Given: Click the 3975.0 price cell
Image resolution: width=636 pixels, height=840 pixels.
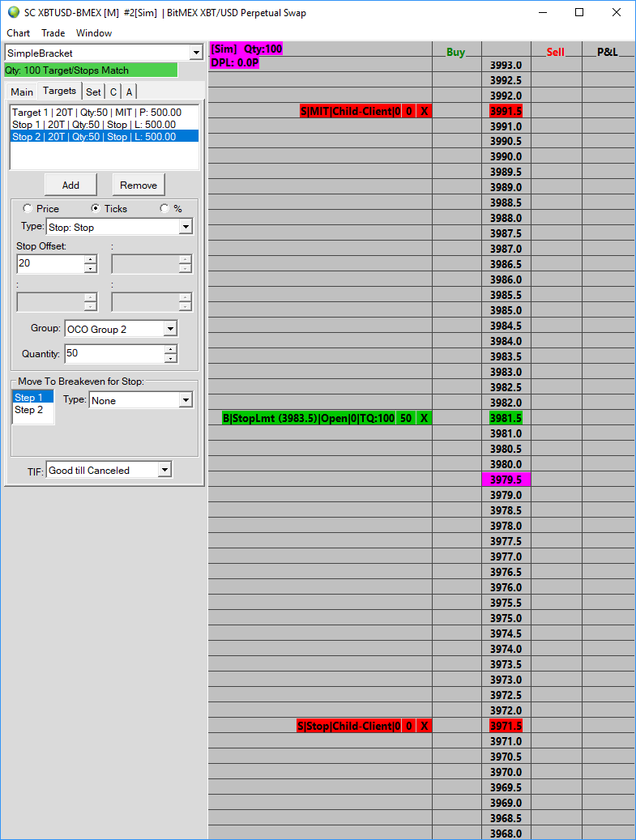Looking at the screenshot, I should (506, 618).
